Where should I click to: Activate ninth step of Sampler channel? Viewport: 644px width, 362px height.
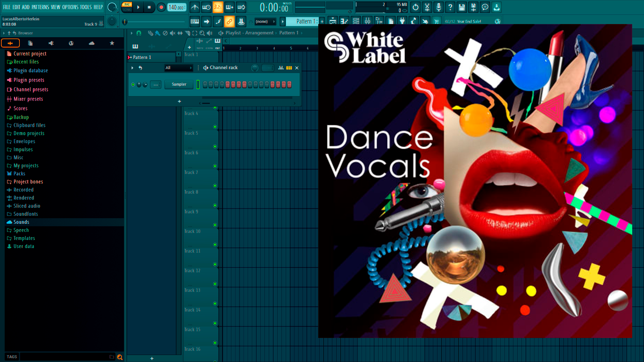coord(250,84)
